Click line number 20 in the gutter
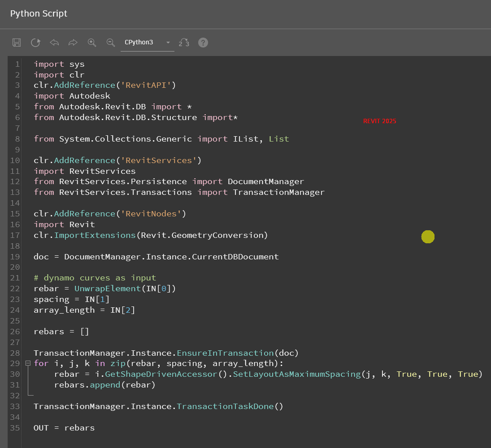This screenshot has height=448, width=491. click(15, 267)
